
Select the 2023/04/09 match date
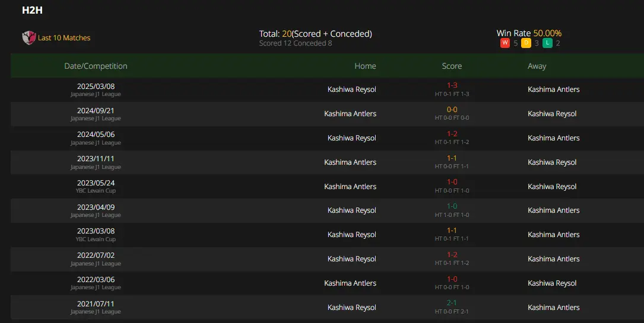tap(96, 207)
